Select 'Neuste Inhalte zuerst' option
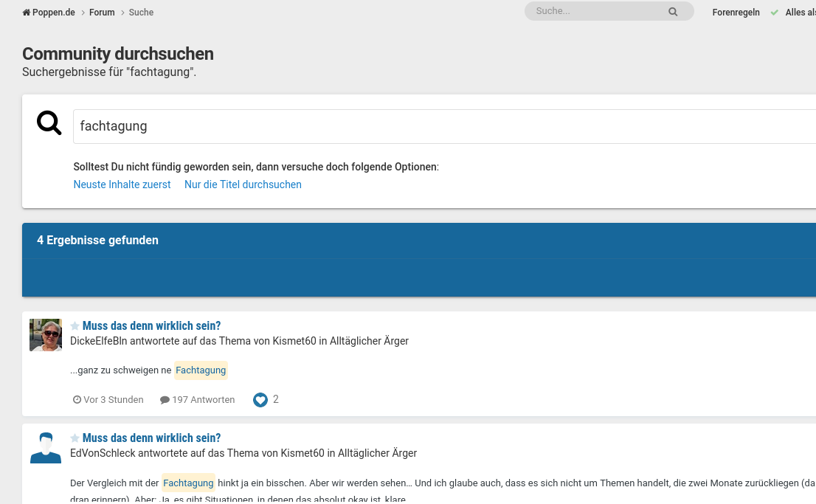The image size is (816, 504). (x=122, y=184)
